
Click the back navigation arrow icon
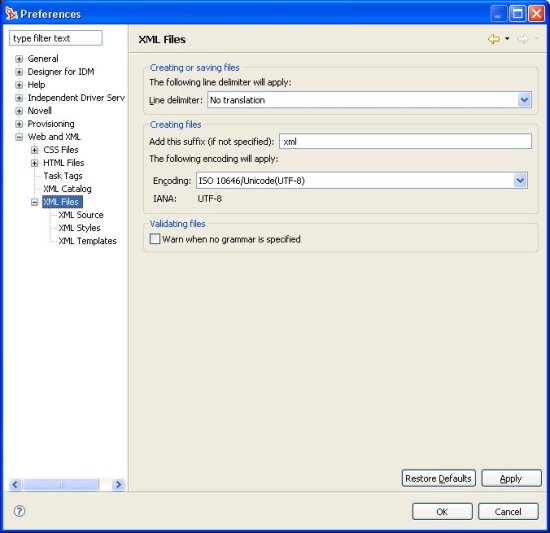point(494,39)
